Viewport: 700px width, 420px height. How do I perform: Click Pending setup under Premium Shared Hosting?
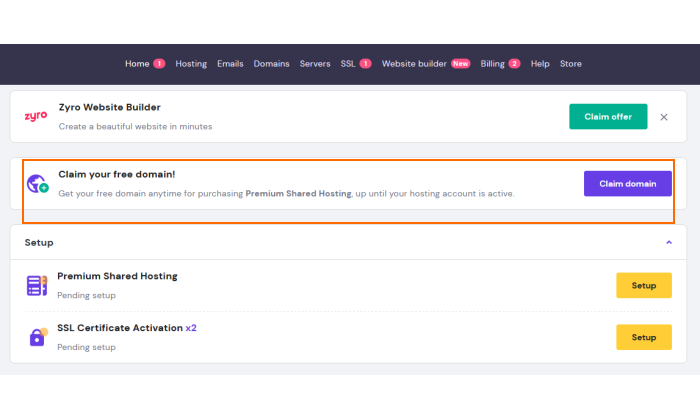click(86, 295)
